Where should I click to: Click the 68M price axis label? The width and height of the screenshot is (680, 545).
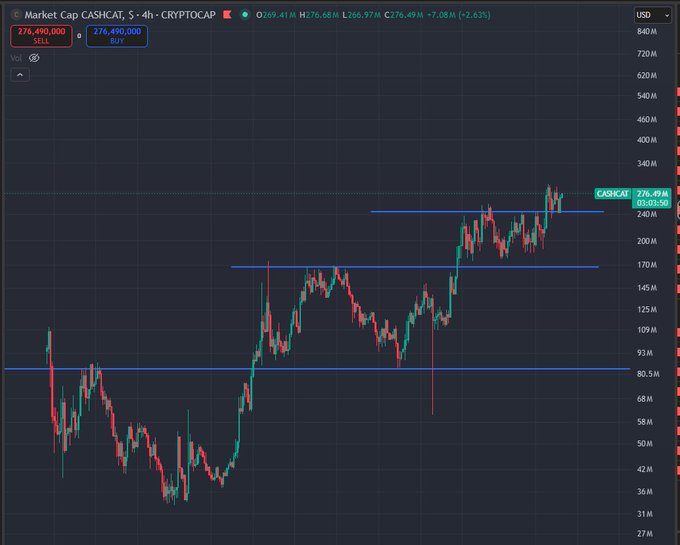645,398
